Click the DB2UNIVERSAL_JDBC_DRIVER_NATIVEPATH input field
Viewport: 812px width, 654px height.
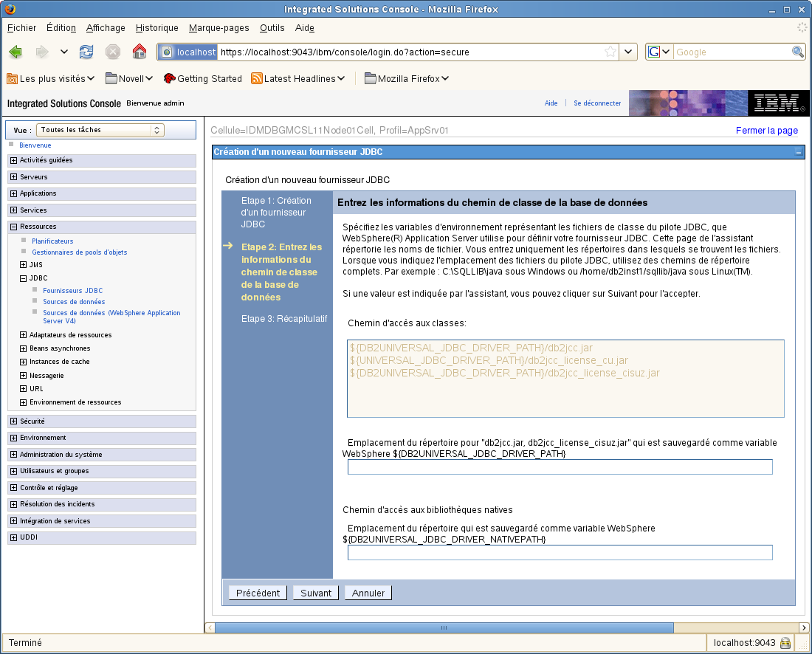click(560, 553)
